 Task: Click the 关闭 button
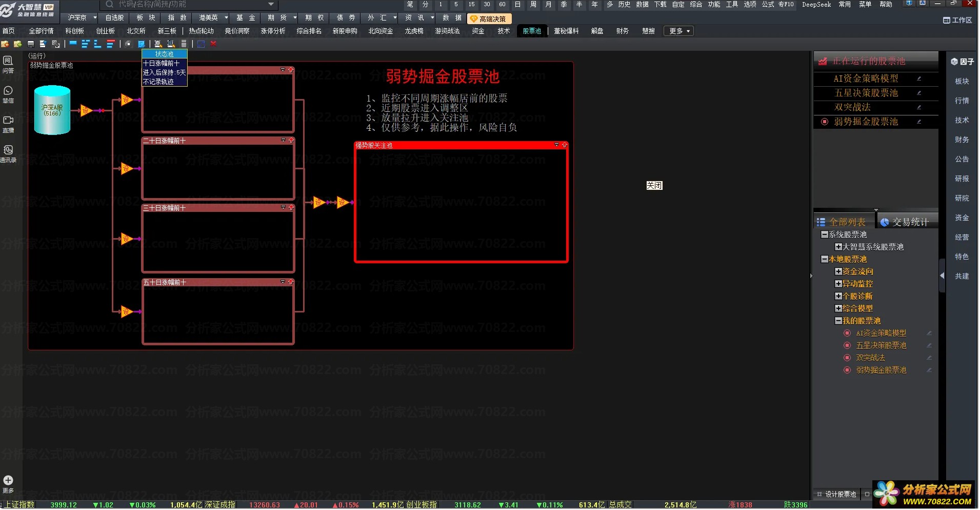click(654, 185)
